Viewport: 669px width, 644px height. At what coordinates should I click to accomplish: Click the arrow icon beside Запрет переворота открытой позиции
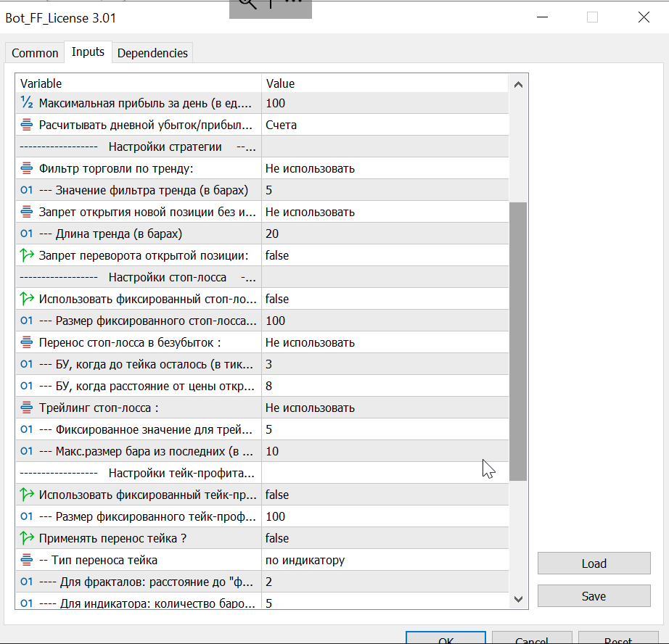tap(27, 255)
